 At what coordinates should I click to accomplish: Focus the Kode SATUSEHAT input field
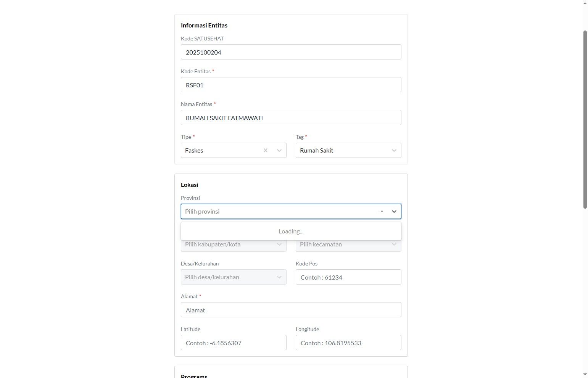click(291, 52)
